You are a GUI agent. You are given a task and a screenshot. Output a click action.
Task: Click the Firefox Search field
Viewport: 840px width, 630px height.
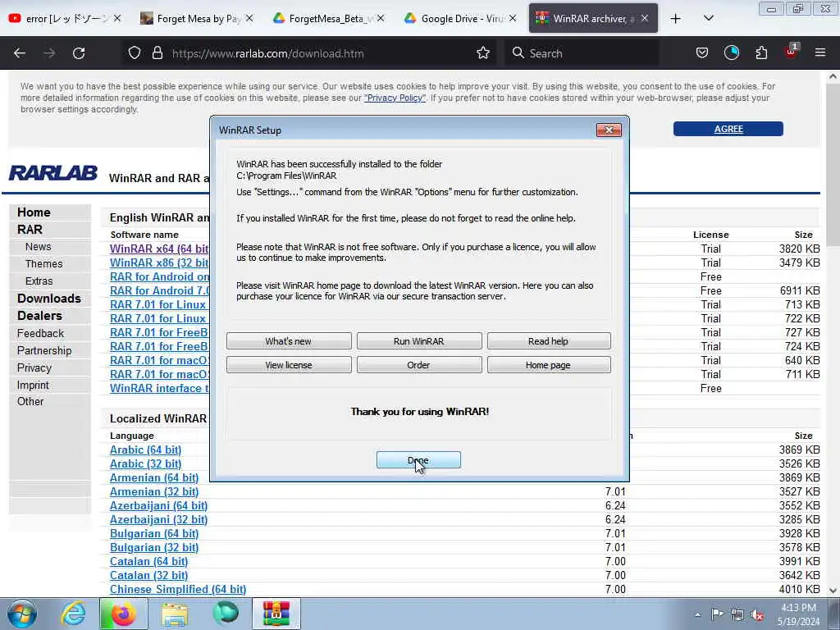584,53
